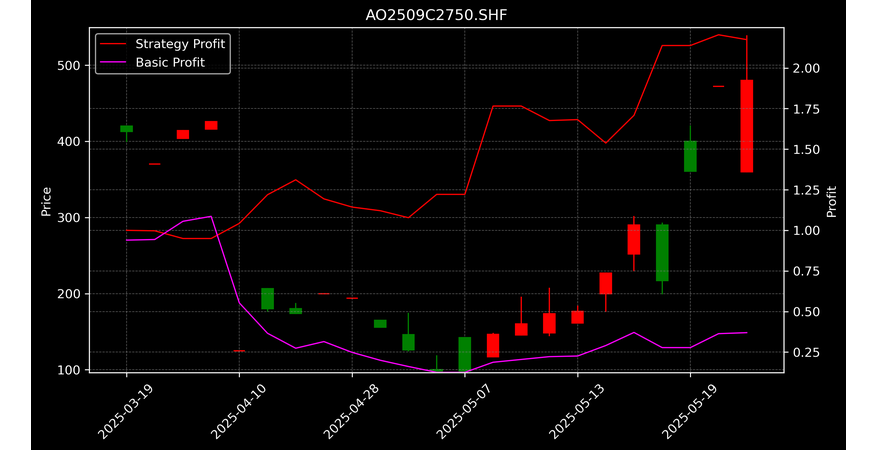Click the magenta Basic Profit legend line

113,63
